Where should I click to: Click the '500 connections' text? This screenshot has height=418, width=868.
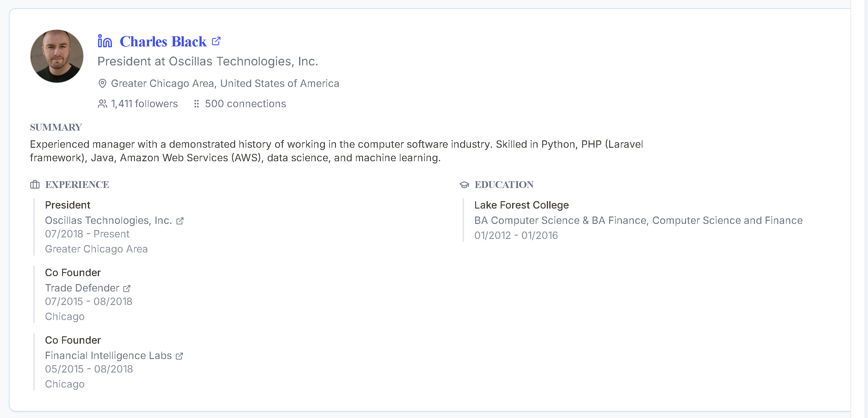tap(245, 104)
